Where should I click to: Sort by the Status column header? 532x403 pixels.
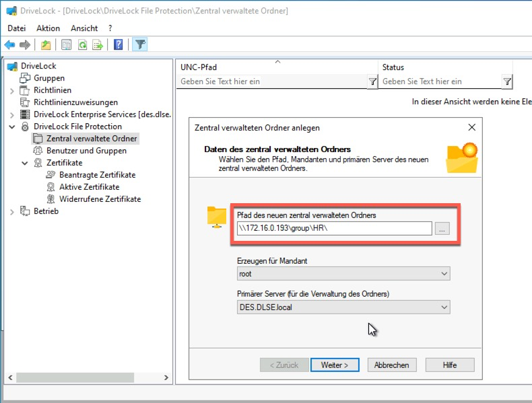445,67
